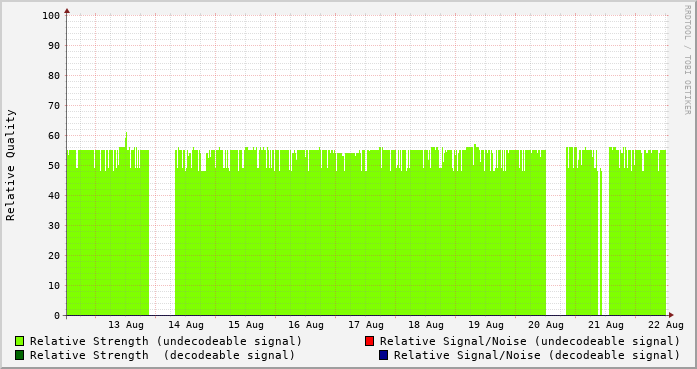Viewport: 697px width, 369px height.
Task: Click the light green undecodeable strength swatch
Action: point(20,341)
